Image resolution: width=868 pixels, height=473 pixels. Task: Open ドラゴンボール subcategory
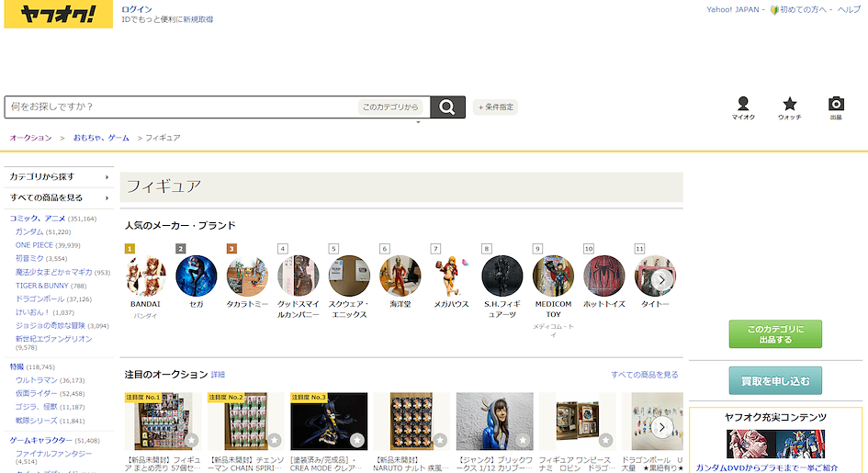pos(39,298)
